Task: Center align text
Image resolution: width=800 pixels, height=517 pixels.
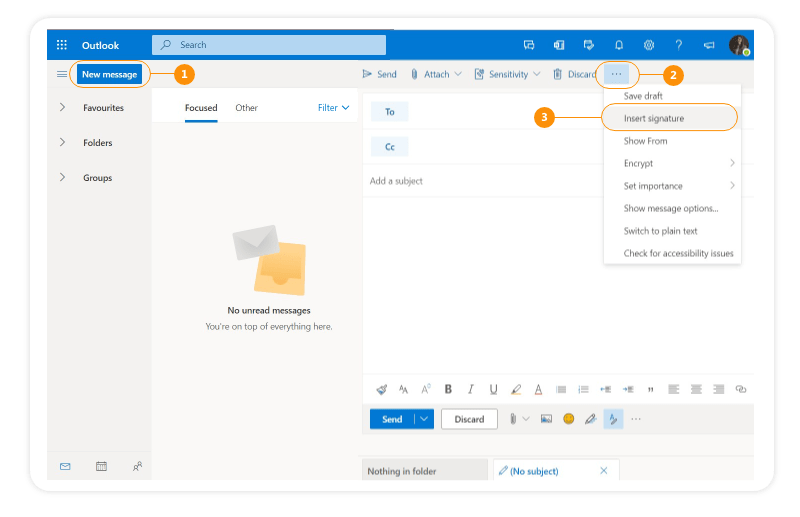Action: tap(696, 389)
